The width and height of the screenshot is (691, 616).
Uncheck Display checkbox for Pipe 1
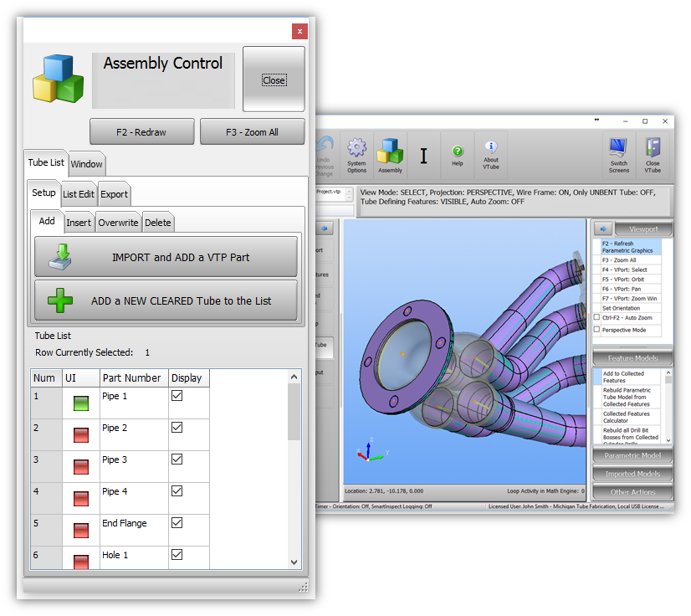(x=177, y=396)
